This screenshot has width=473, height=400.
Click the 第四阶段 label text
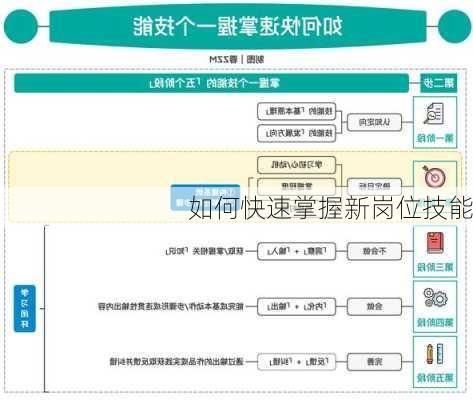pyautogui.click(x=435, y=322)
